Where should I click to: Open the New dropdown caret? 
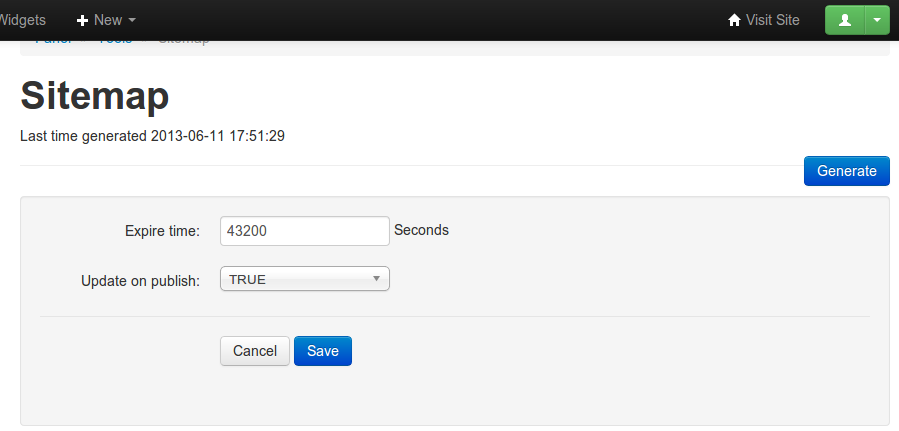click(132, 20)
